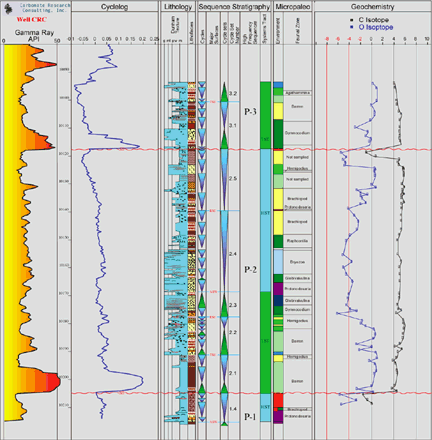Image resolution: width=432 pixels, height=440 pixels.
Task: Click cycle set number 1.4
Action: point(233,409)
